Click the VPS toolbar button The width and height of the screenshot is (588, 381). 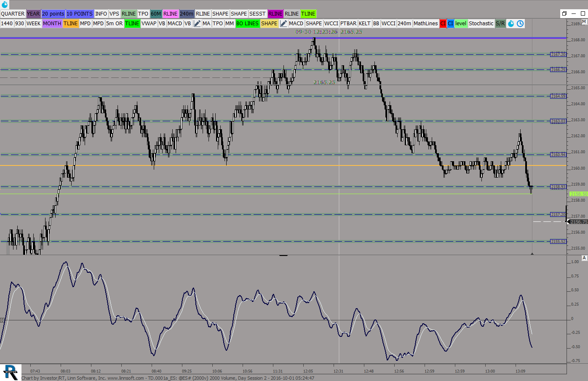[115, 14]
